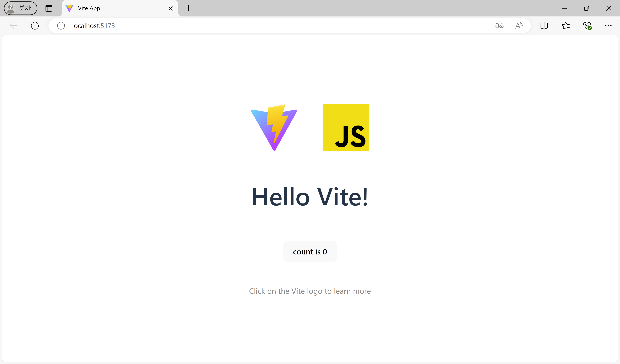Click 'Click on the Vite logo to learn more'

pos(310,291)
